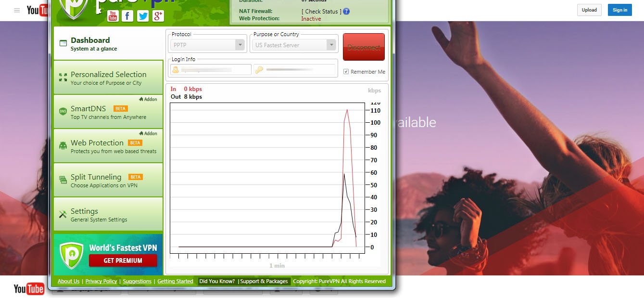Open PureVPN's Facebook page icon
The width and height of the screenshot is (644, 298).
click(127, 16)
